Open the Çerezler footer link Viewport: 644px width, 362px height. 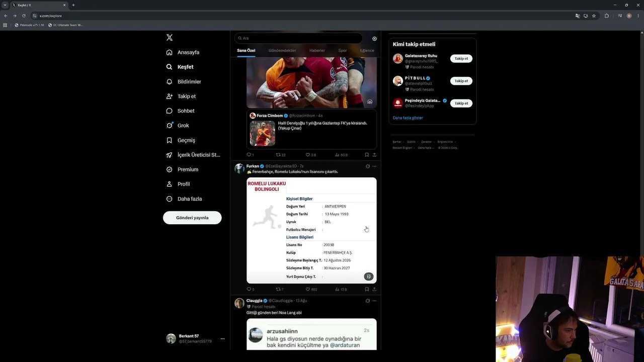point(427,142)
